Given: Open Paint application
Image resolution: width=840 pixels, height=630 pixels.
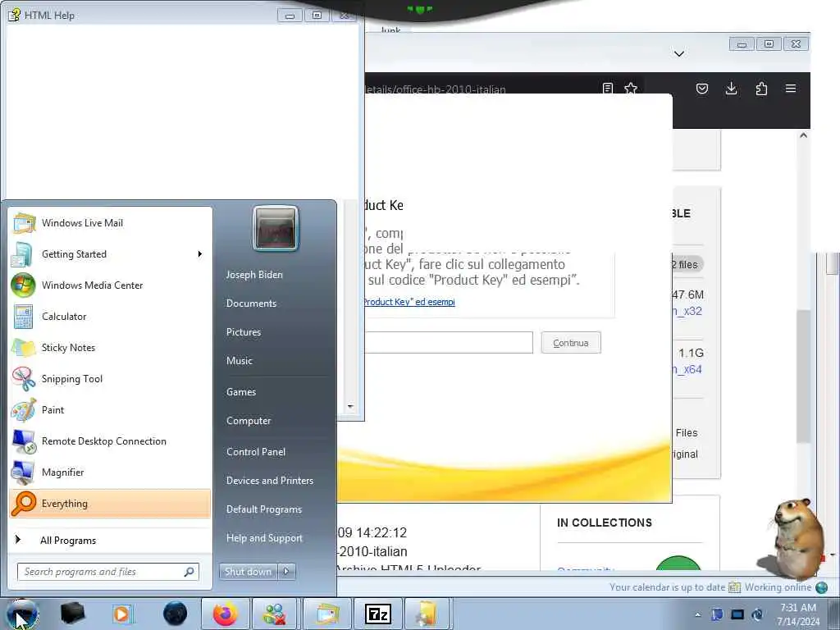Looking at the screenshot, I should [x=110, y=410].
